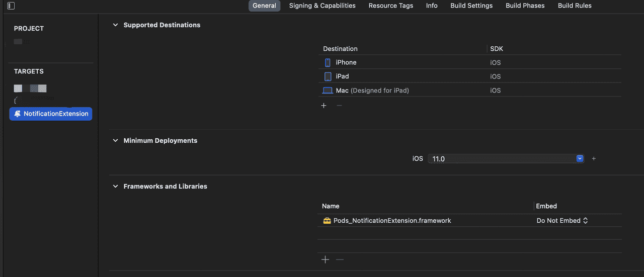
Task: Open the Build Settings tab
Action: pyautogui.click(x=471, y=6)
